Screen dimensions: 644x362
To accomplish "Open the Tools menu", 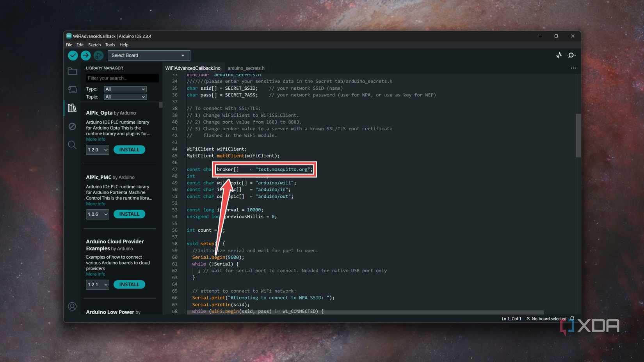I will pos(110,44).
